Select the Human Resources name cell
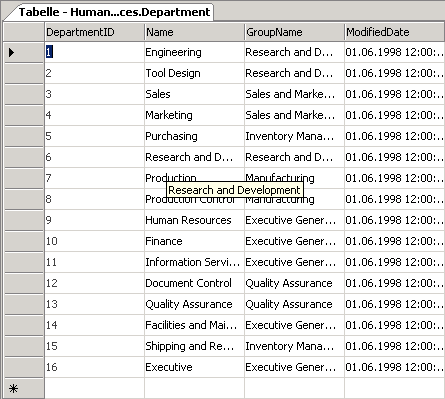Screen dimensions: 445x399 click(x=194, y=220)
